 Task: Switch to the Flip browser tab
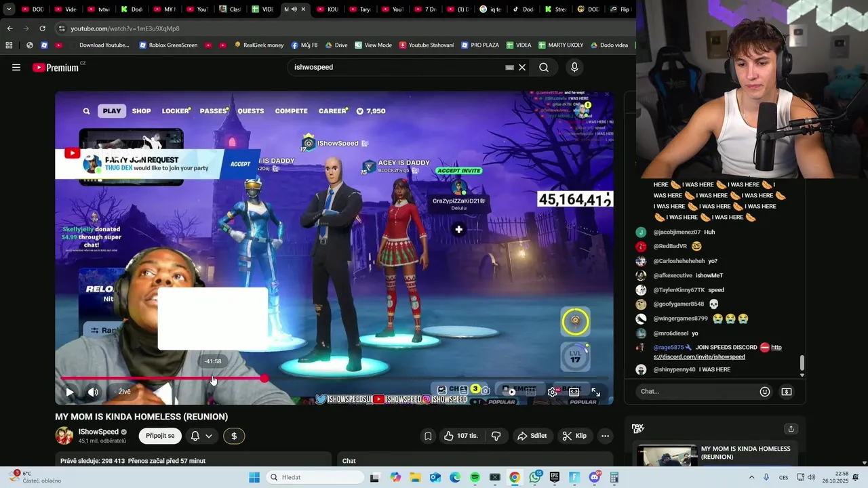[620, 9]
